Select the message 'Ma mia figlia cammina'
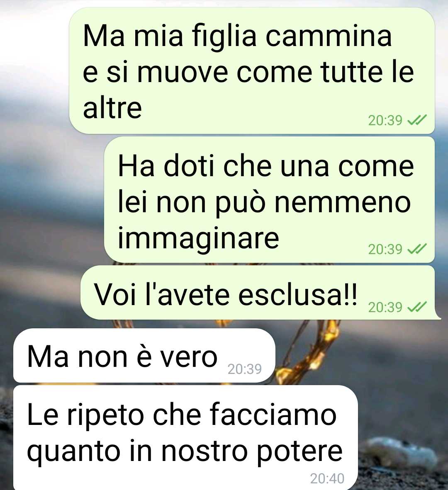 tap(252, 71)
